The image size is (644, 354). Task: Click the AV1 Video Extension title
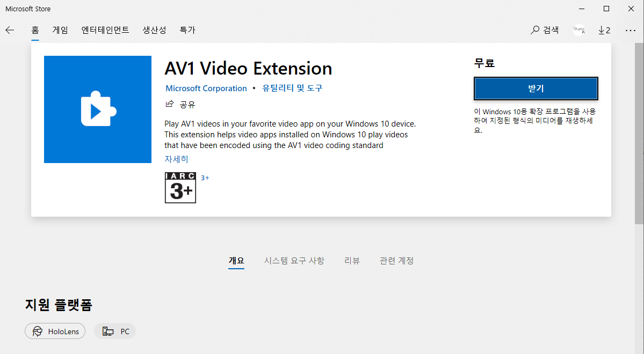pyautogui.click(x=248, y=69)
